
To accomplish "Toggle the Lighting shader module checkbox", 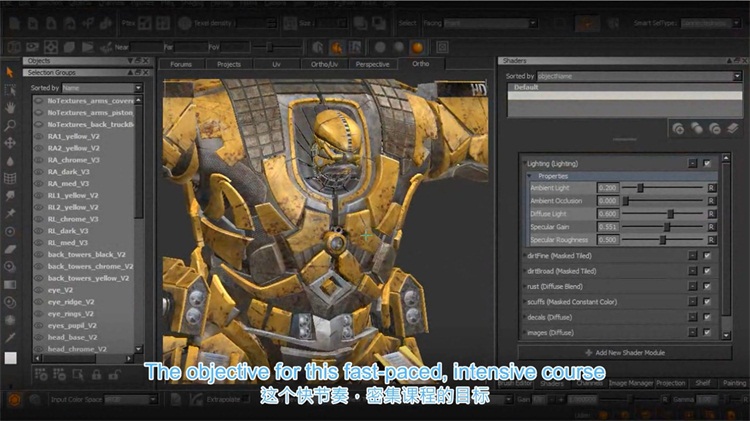I will point(707,163).
